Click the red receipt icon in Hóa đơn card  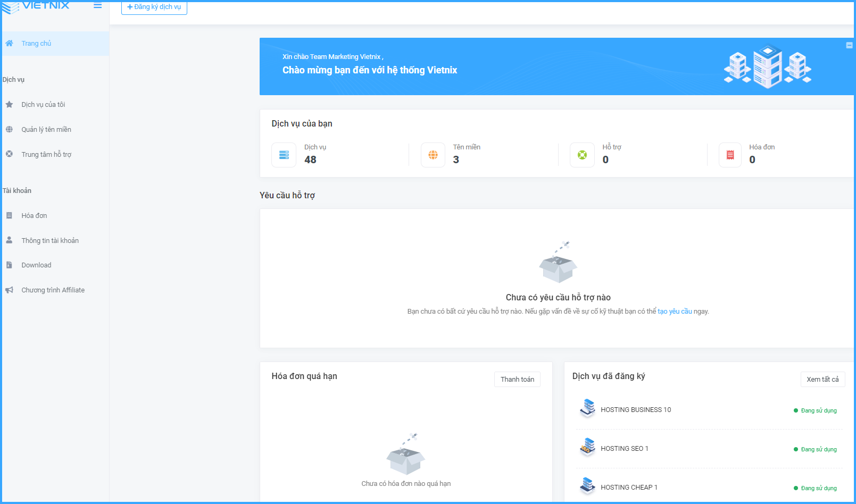tap(730, 155)
